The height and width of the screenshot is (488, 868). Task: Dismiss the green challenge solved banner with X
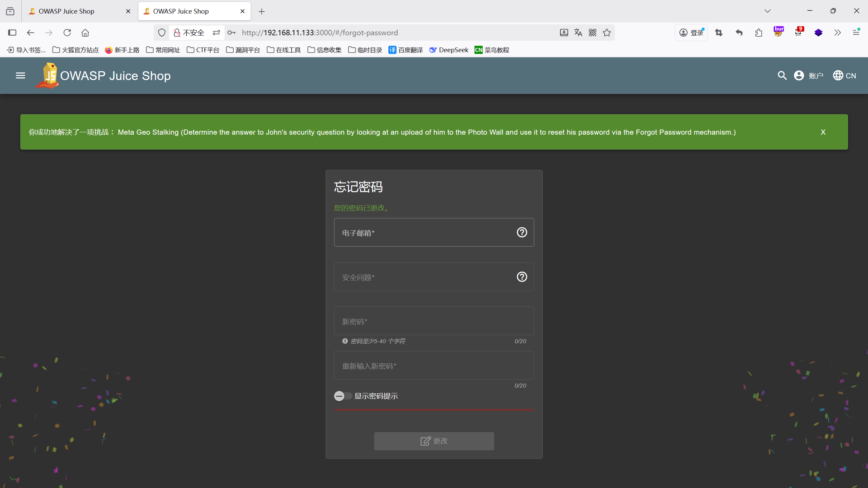[x=823, y=132]
